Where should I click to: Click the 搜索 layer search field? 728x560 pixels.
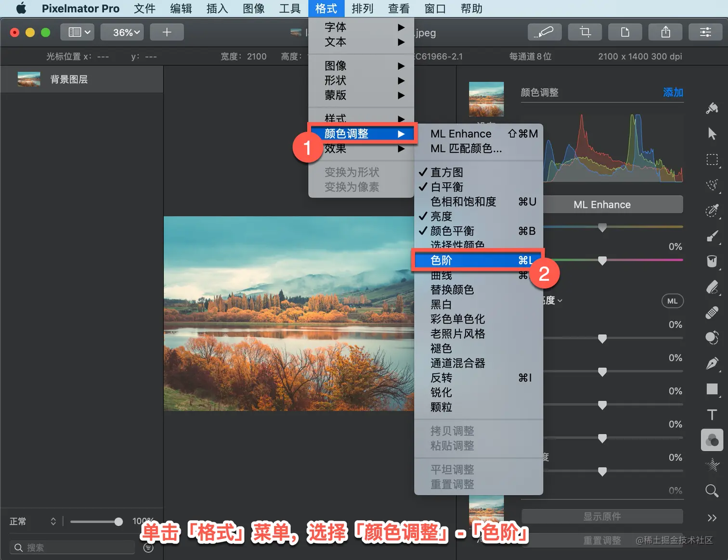click(72, 547)
